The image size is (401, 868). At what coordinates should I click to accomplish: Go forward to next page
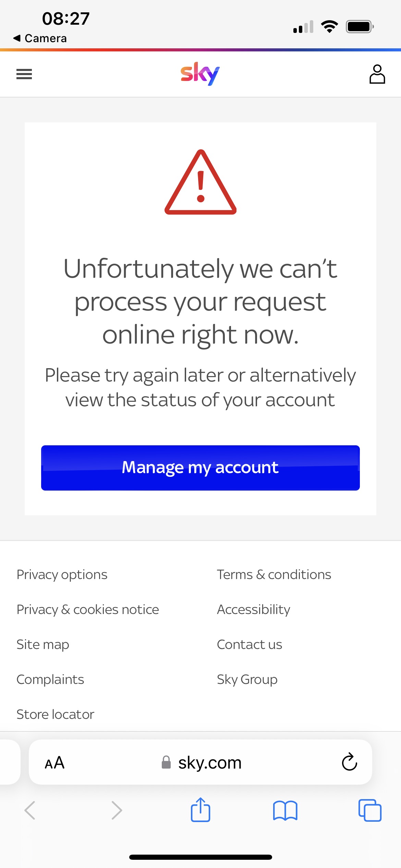pyautogui.click(x=117, y=810)
